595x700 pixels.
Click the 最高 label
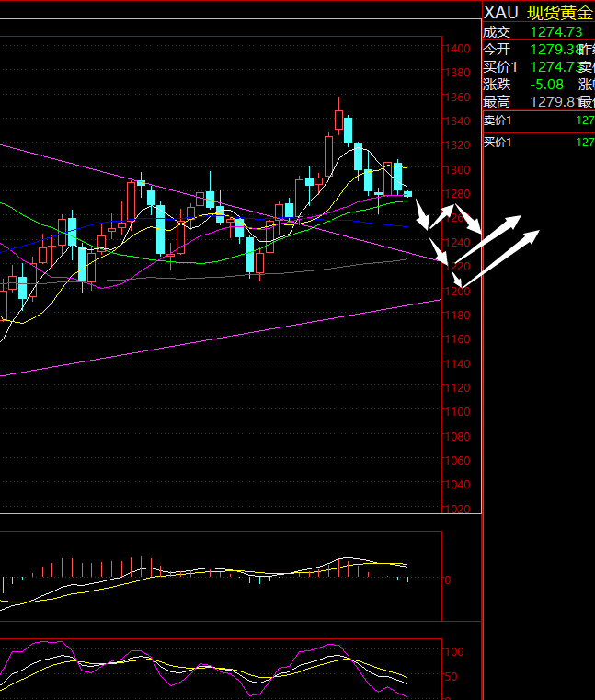[497, 102]
